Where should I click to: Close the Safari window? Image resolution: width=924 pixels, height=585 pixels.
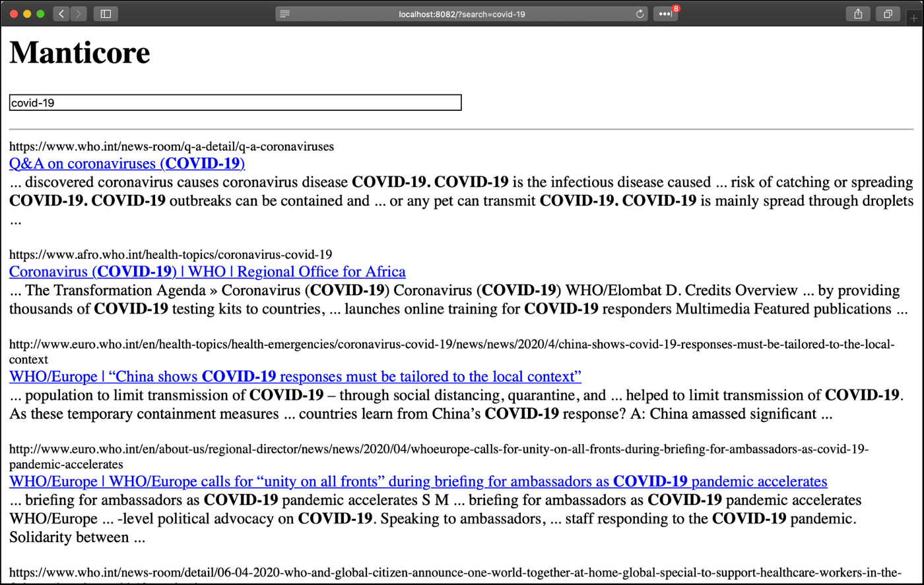coord(13,14)
